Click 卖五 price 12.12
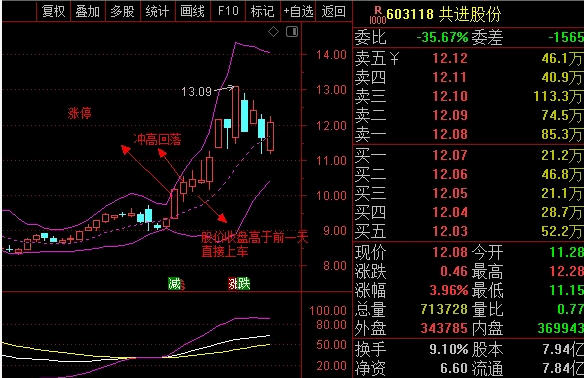Screen dimensions: 584x378 coord(450,58)
